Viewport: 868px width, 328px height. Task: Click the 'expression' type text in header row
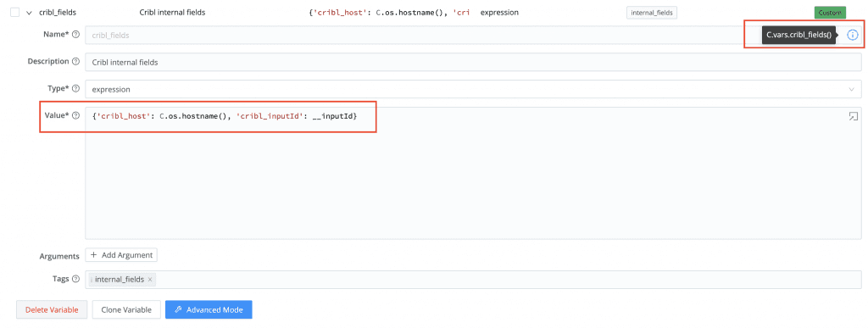[x=499, y=12]
